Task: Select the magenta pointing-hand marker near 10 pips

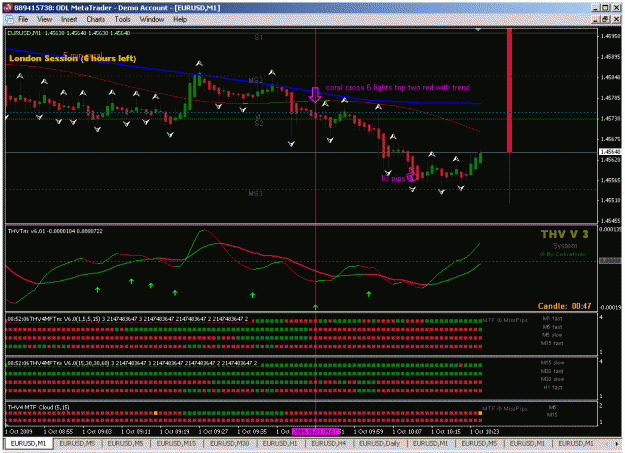Action: (x=412, y=175)
